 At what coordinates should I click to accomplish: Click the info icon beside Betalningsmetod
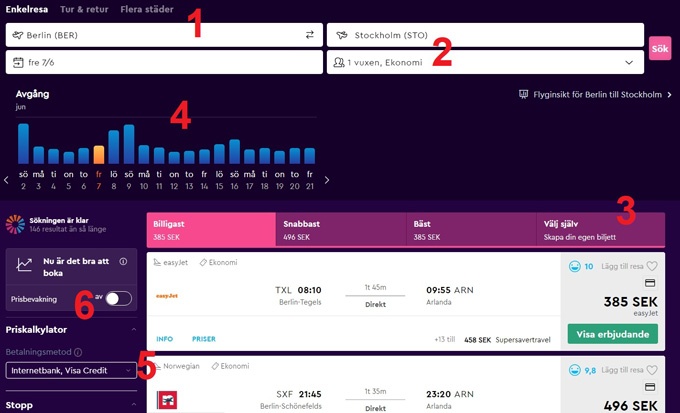coord(78,352)
